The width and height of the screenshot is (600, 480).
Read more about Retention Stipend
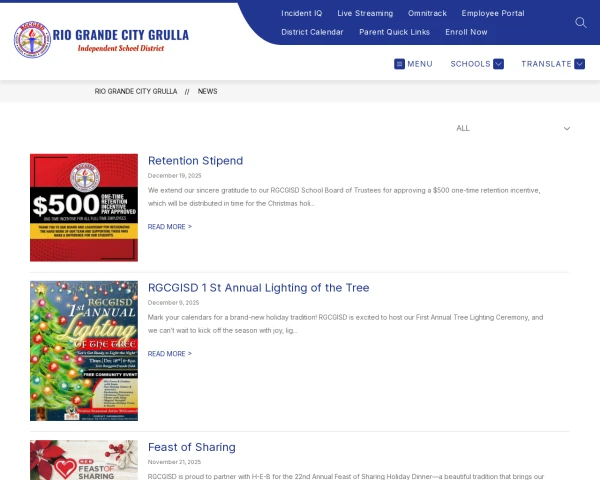170,227
